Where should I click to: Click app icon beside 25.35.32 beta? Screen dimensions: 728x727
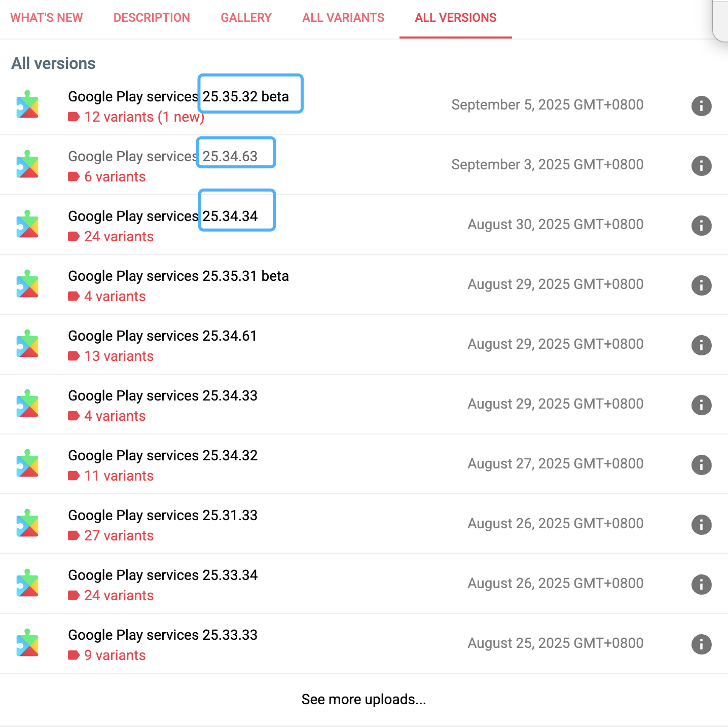click(x=27, y=104)
